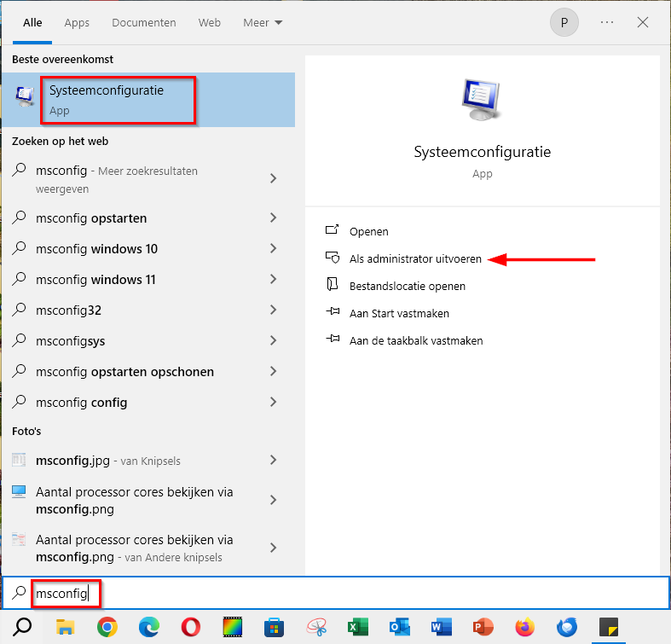Click the user account avatar P
Screen dimensions: 671x644
coord(564,23)
